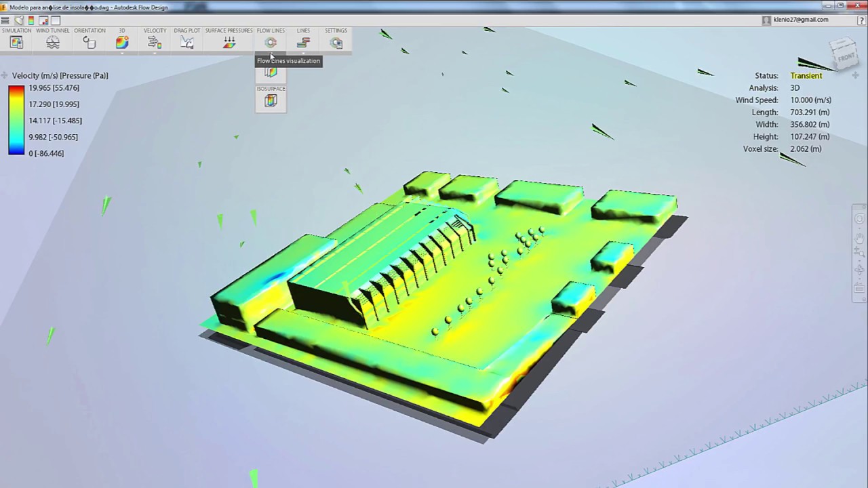Screen dimensions: 868x488
Task: Click the Orientation tool icon
Action: [x=90, y=43]
